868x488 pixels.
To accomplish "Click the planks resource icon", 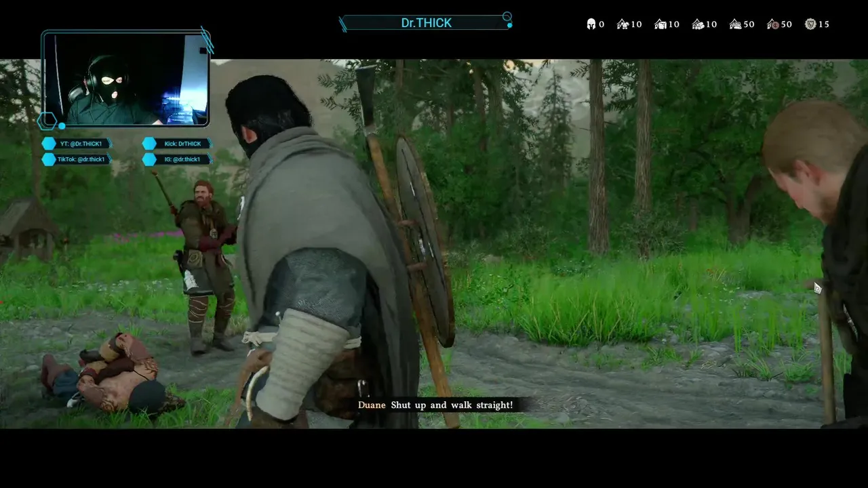I will [x=660, y=24].
